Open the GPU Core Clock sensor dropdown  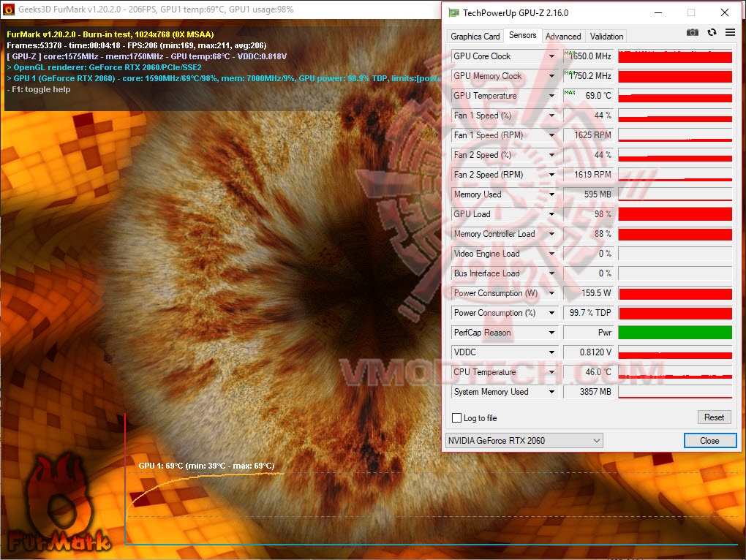coord(552,56)
